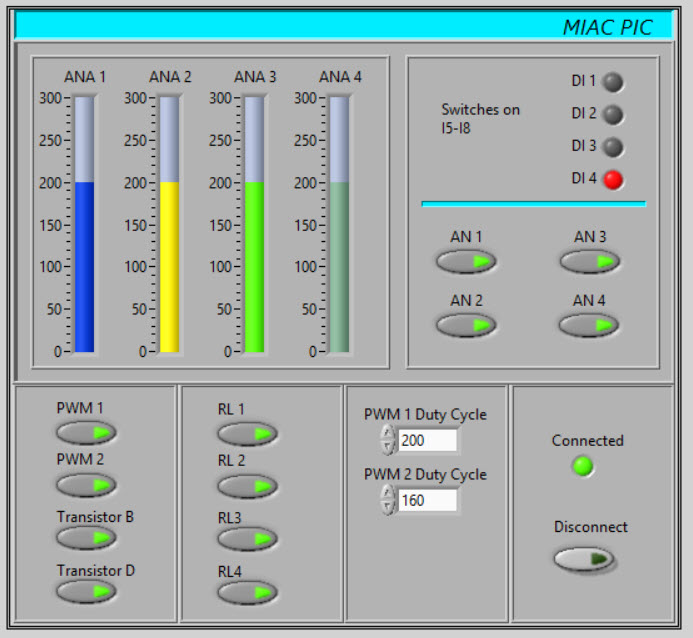Click the ANA 4 label
The image size is (693, 638).
[x=340, y=77]
